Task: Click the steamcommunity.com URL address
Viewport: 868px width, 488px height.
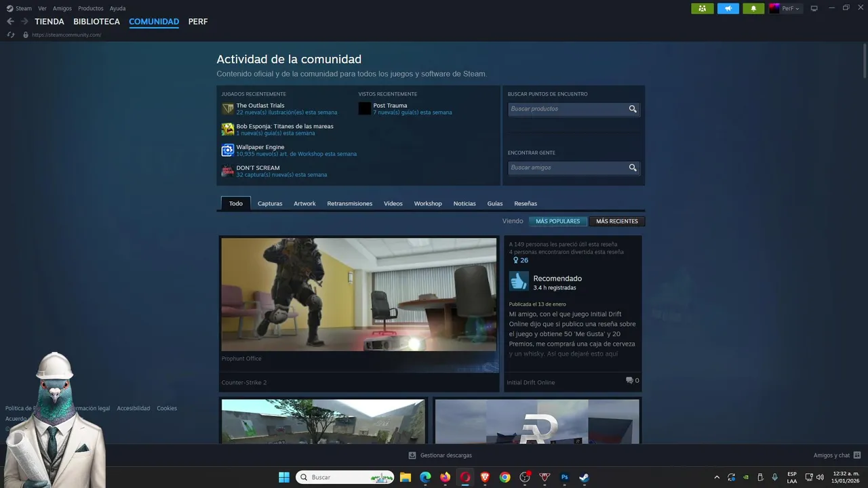Action: point(66,35)
